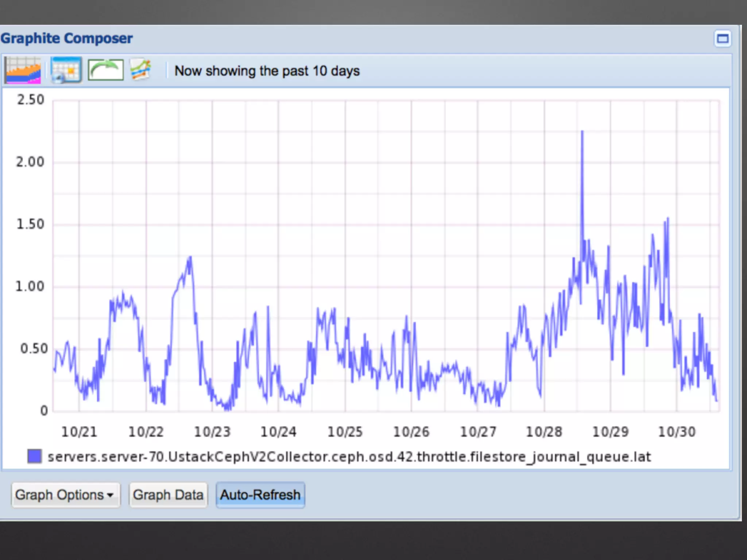Image resolution: width=747 pixels, height=560 pixels.
Task: Click the stacked area chart toolbar icon
Action: [x=23, y=70]
